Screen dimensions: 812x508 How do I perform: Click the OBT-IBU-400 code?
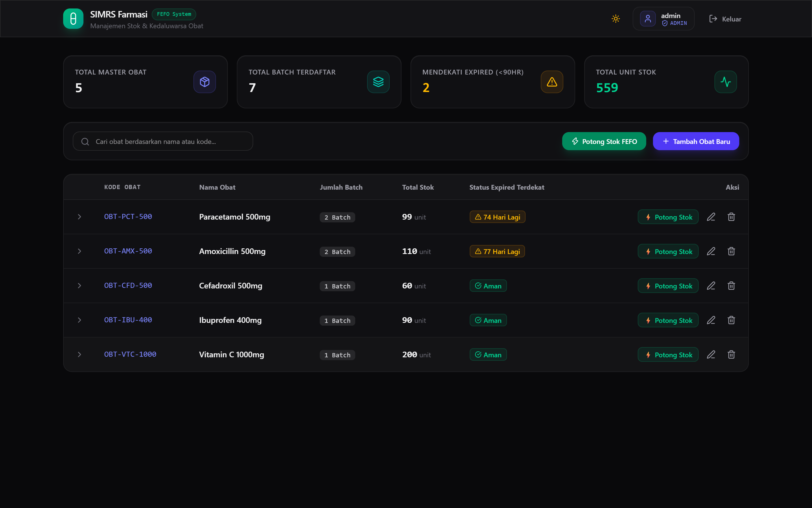pyautogui.click(x=128, y=320)
